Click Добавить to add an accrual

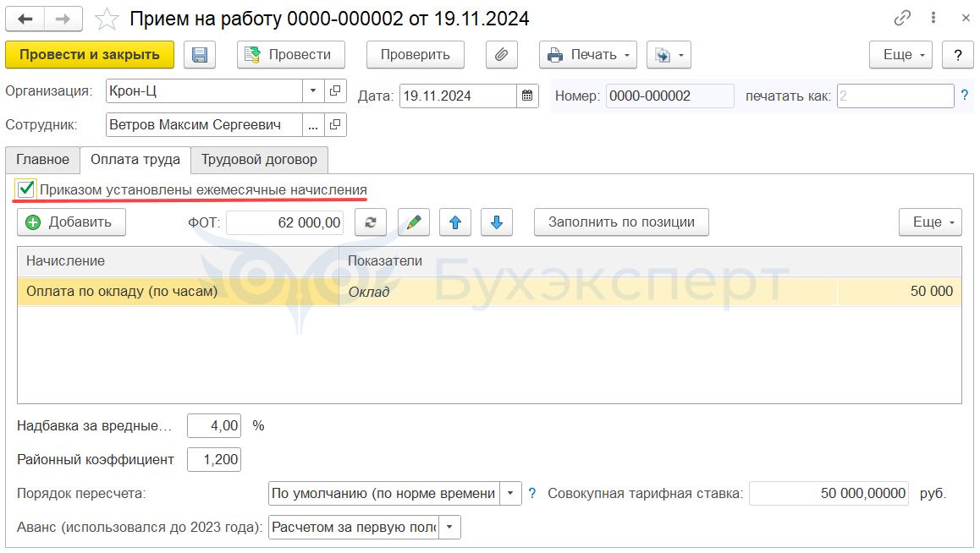(x=71, y=222)
